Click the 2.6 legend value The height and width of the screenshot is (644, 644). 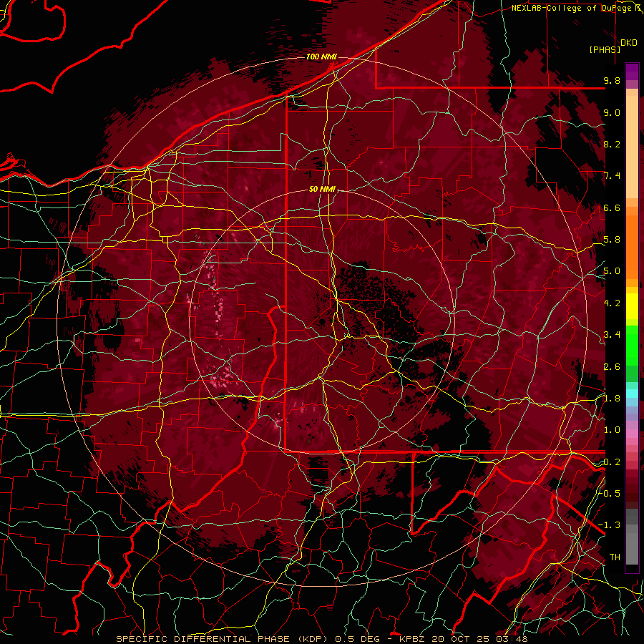(612, 367)
